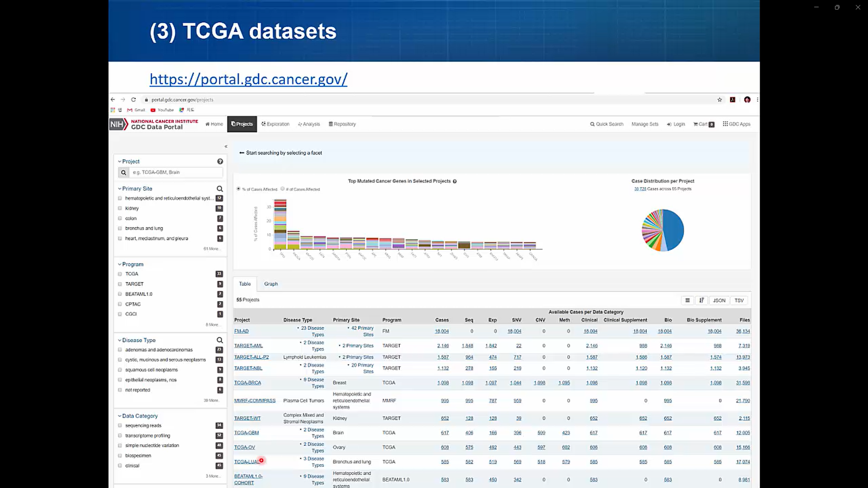Open the sort table icon
Image resolution: width=868 pixels, height=488 pixels.
[x=702, y=300]
